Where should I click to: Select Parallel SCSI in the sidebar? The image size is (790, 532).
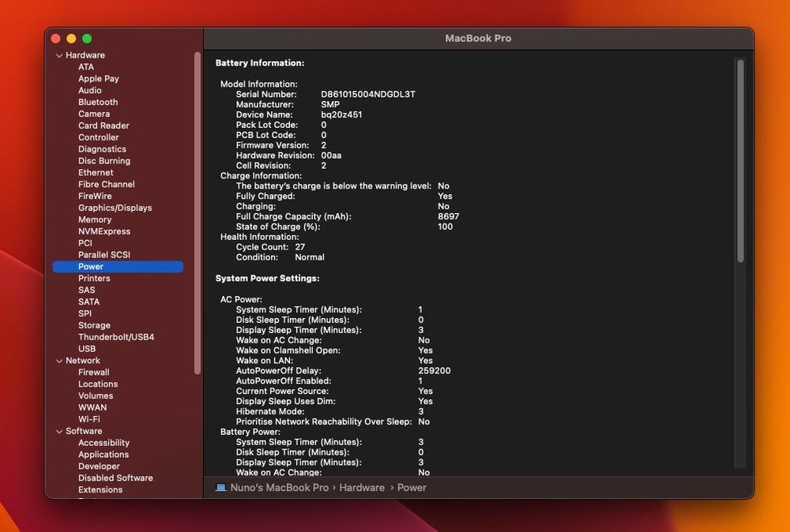click(x=104, y=255)
